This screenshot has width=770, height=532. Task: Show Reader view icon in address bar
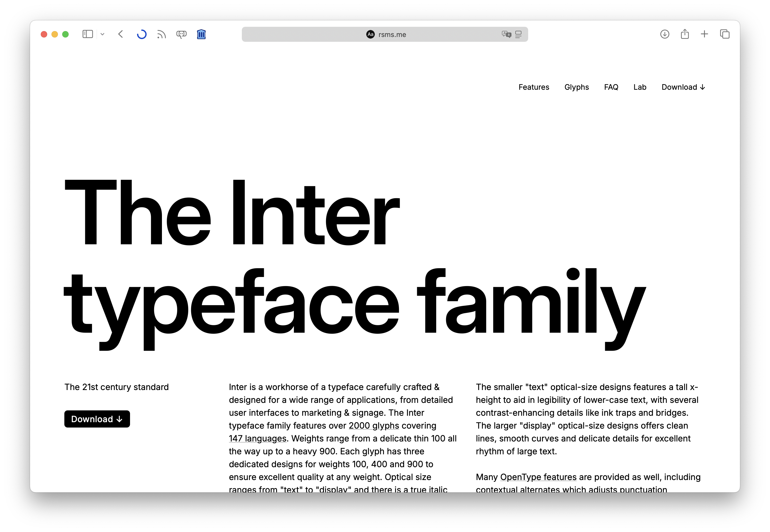click(x=518, y=34)
